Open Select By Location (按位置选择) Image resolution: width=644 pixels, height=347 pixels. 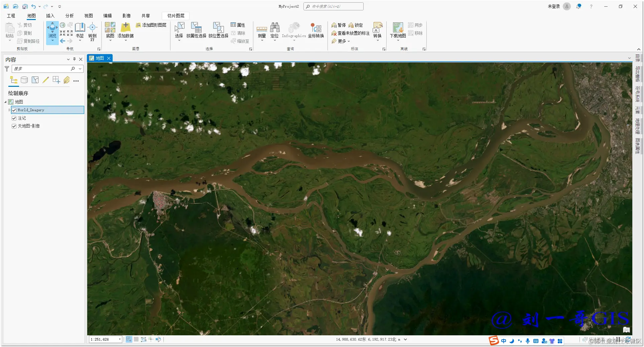point(218,30)
